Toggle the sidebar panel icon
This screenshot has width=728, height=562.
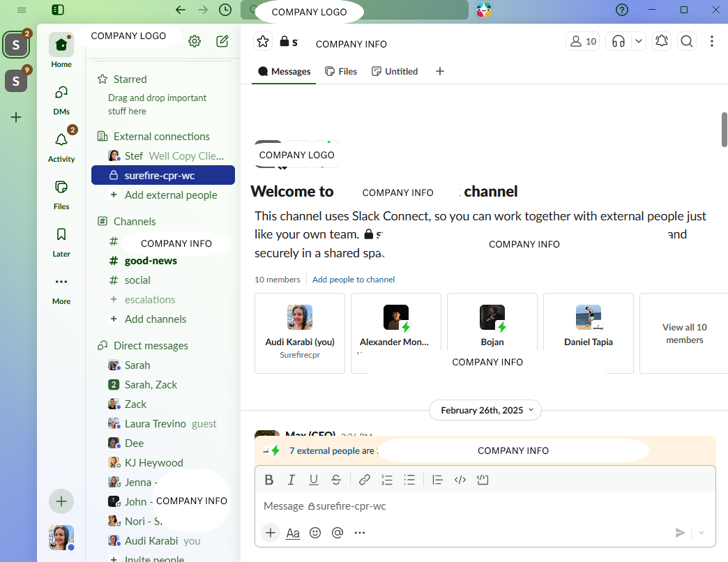[58, 10]
